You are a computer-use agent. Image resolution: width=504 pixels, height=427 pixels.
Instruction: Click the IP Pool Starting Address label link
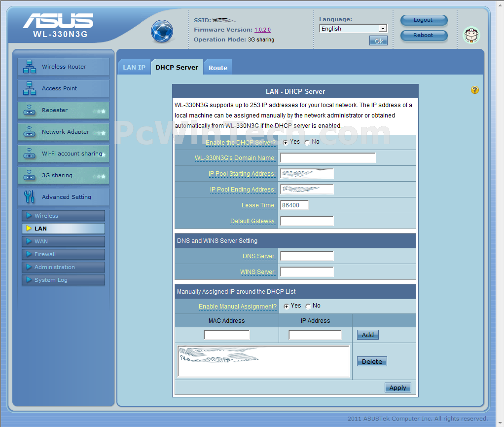[242, 174]
